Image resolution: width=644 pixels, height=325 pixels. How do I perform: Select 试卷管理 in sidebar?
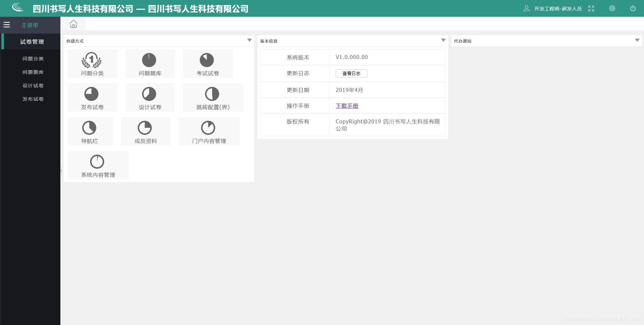click(x=31, y=42)
